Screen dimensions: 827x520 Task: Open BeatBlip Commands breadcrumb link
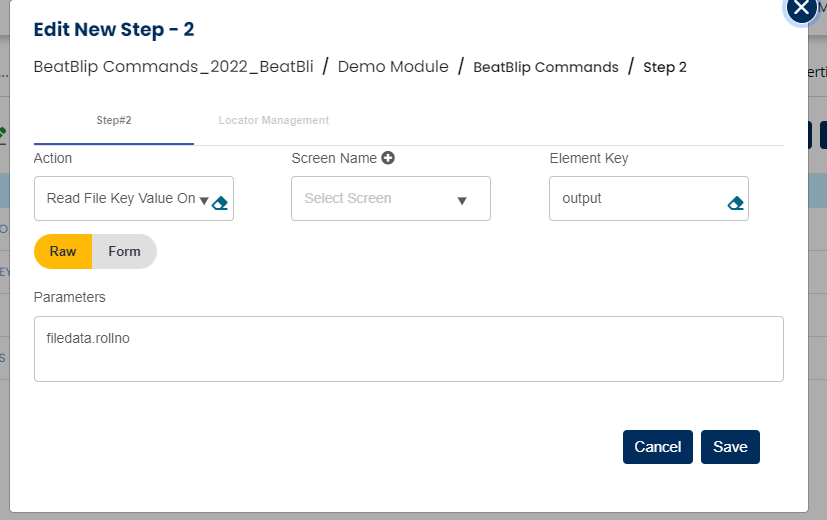545,67
